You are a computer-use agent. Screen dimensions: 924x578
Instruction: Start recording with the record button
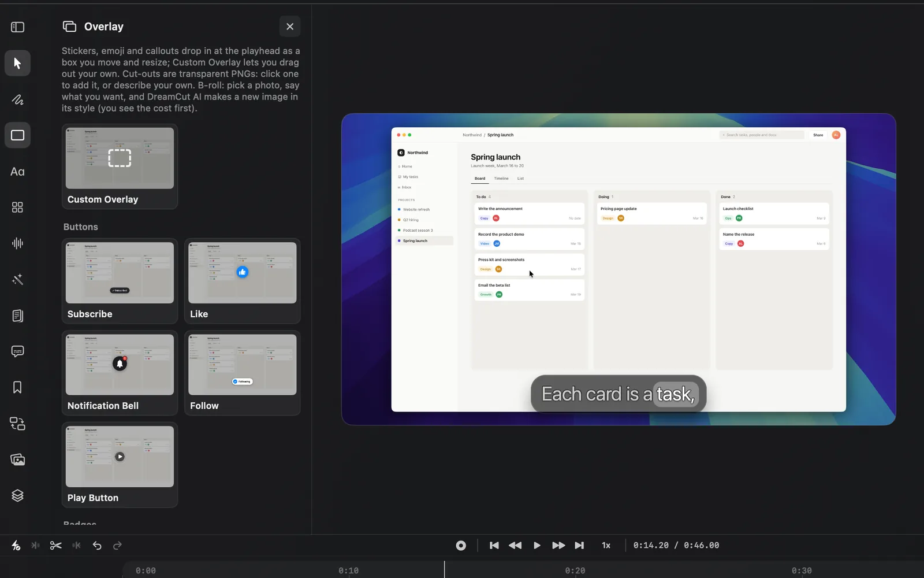click(x=461, y=545)
